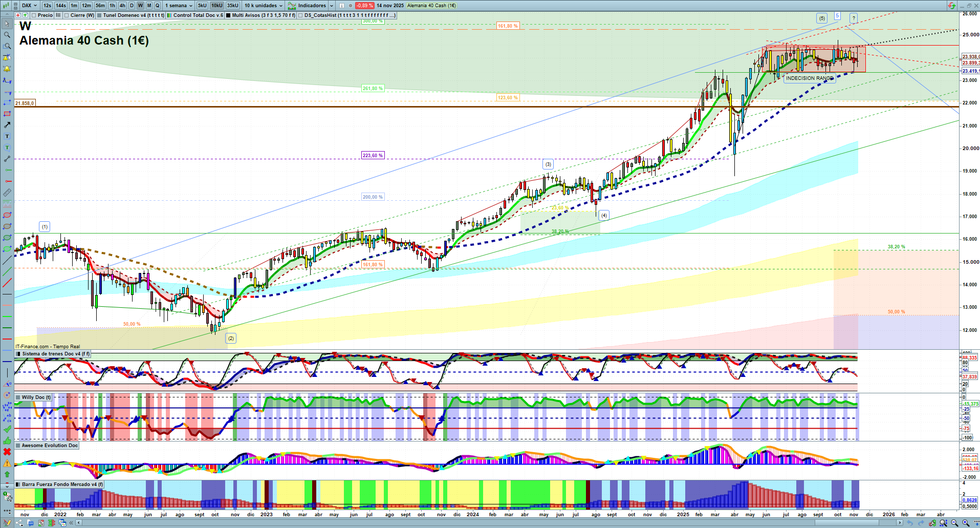Select the arrow cursor tool
980x528 pixels.
[x=7, y=24]
